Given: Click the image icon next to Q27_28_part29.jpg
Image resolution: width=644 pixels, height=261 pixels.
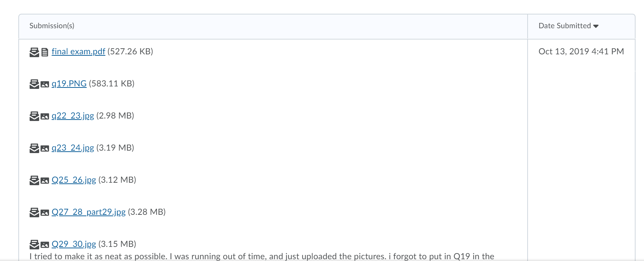Looking at the screenshot, I should tap(45, 213).
